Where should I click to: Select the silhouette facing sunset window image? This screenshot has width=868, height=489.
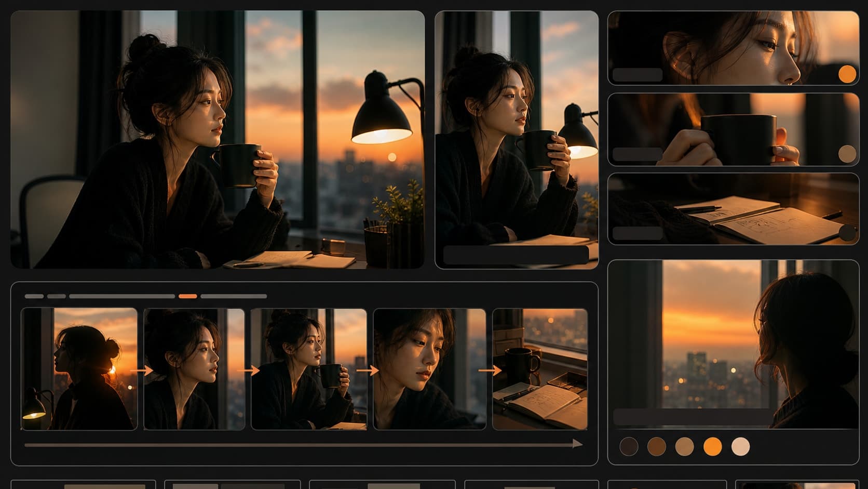(733, 344)
